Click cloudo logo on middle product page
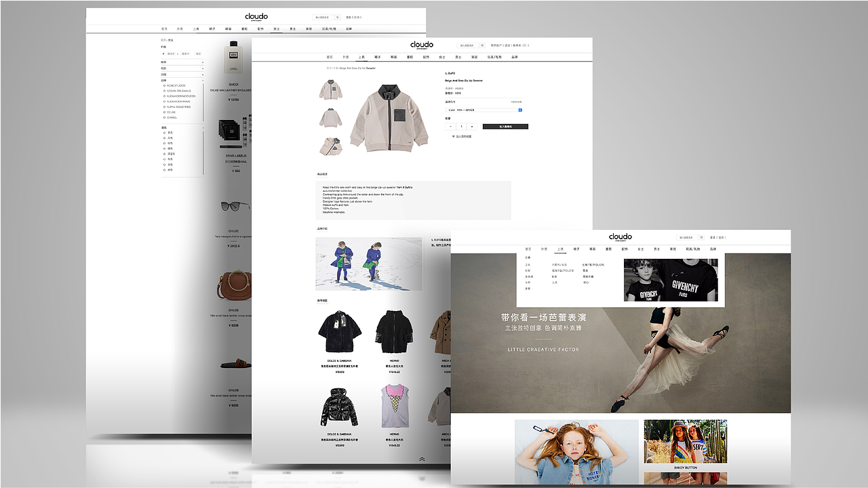 coord(422,45)
